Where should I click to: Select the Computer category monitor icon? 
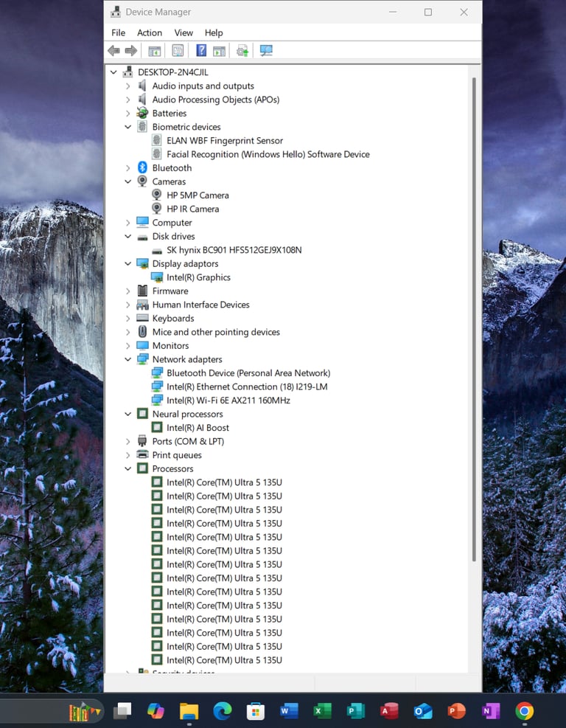(x=142, y=223)
